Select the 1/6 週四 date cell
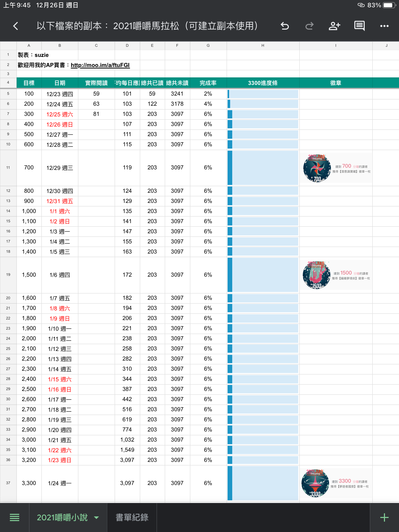The width and height of the screenshot is (399, 532). [x=60, y=275]
